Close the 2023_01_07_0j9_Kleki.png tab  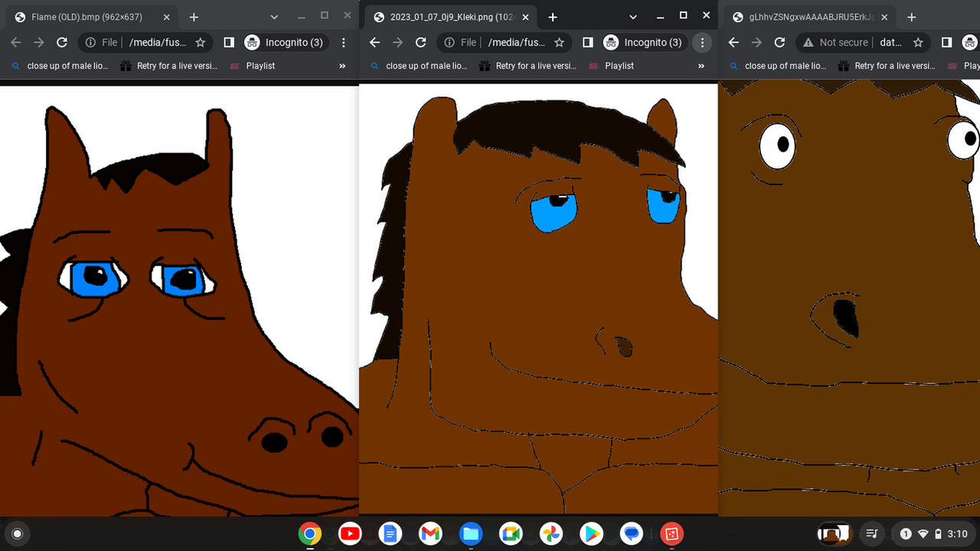coord(525,17)
